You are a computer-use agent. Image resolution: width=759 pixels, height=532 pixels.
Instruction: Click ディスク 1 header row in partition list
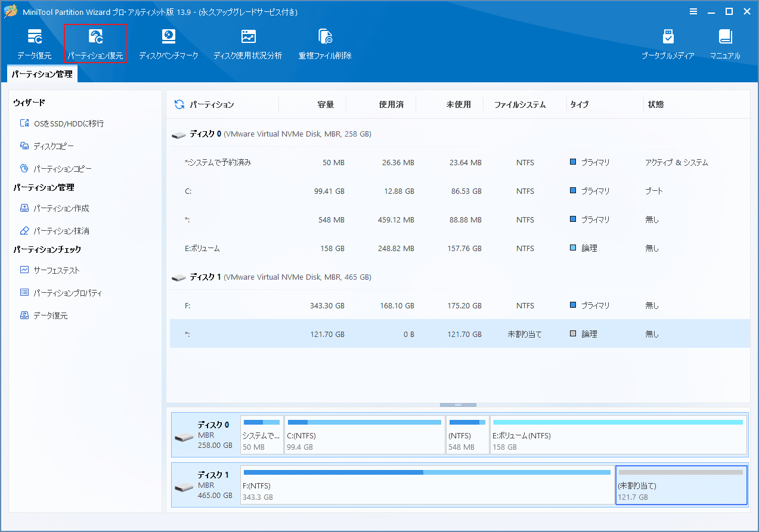click(x=459, y=277)
